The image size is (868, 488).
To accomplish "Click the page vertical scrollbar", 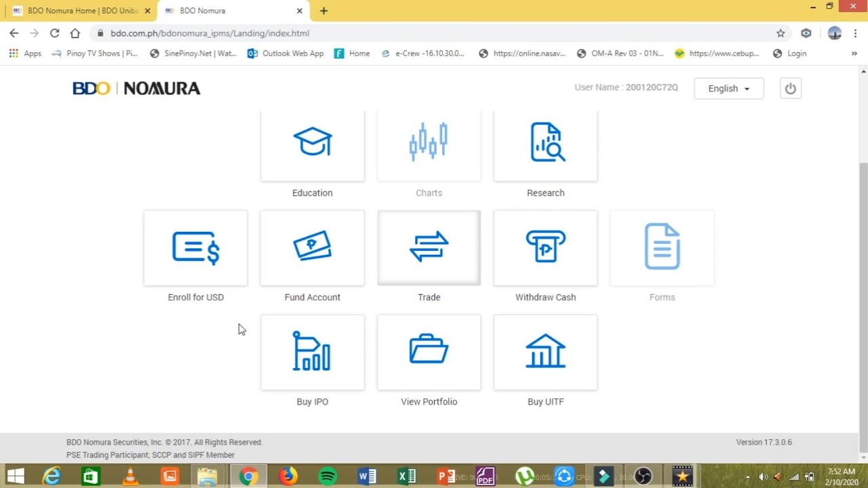I will (x=863, y=308).
